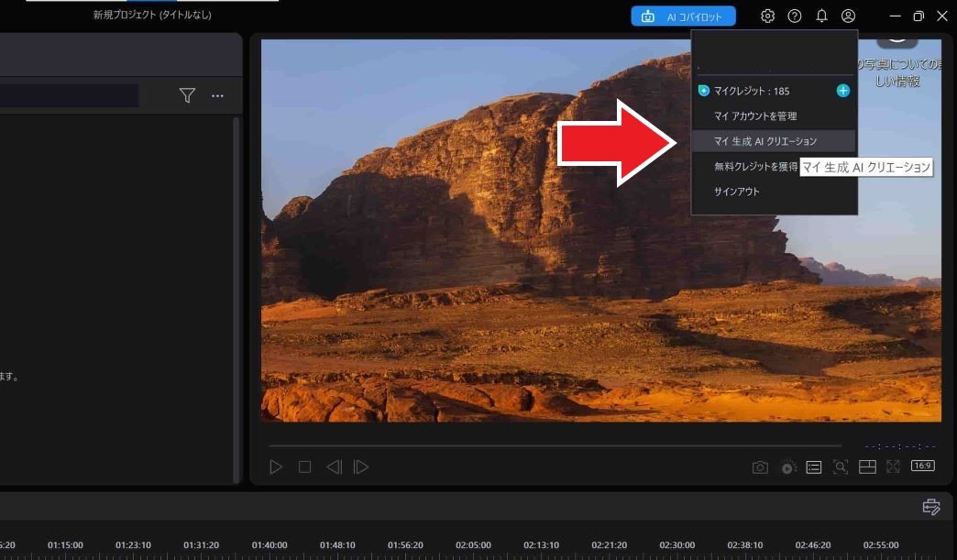Image resolution: width=957 pixels, height=560 pixels.
Task: Open settings with the gear icon
Action: click(x=767, y=16)
